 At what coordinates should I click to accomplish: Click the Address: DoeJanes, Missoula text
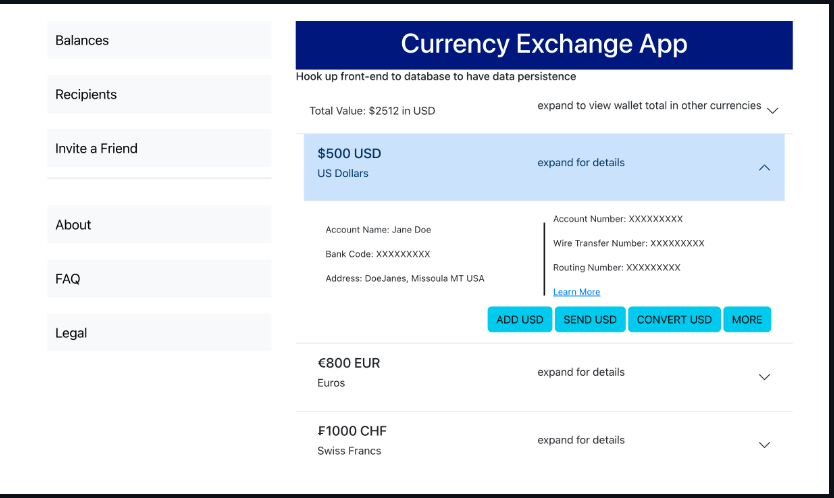[x=405, y=278]
